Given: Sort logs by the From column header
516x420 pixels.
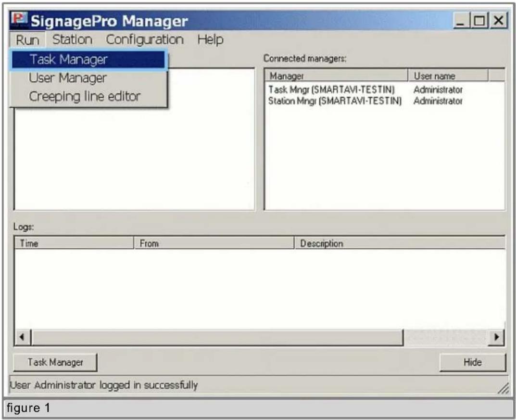Looking at the screenshot, I should [214, 243].
